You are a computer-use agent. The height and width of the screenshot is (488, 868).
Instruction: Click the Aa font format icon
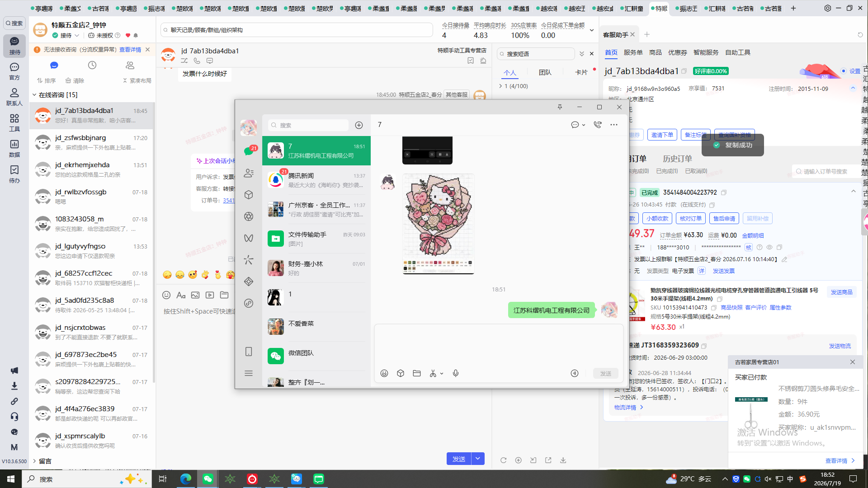181,295
